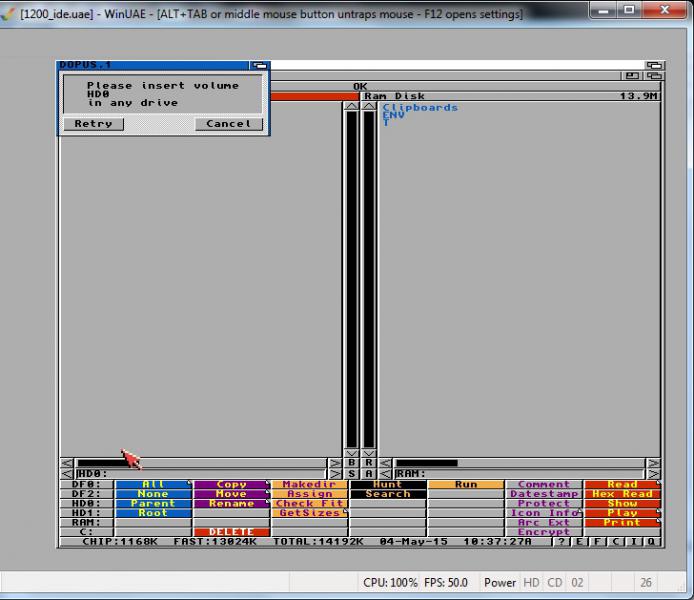Click the "A" gadget between panels
This screenshot has height=600, width=694.
click(369, 473)
